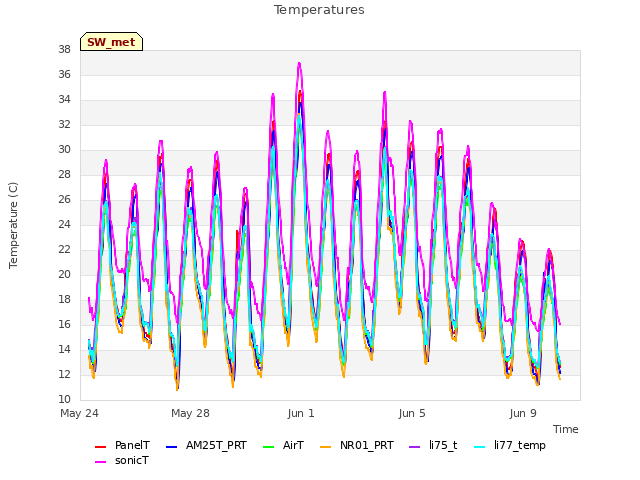Click the highest sonicT peak near Jun 1
640x480 pixels.
pos(299,64)
